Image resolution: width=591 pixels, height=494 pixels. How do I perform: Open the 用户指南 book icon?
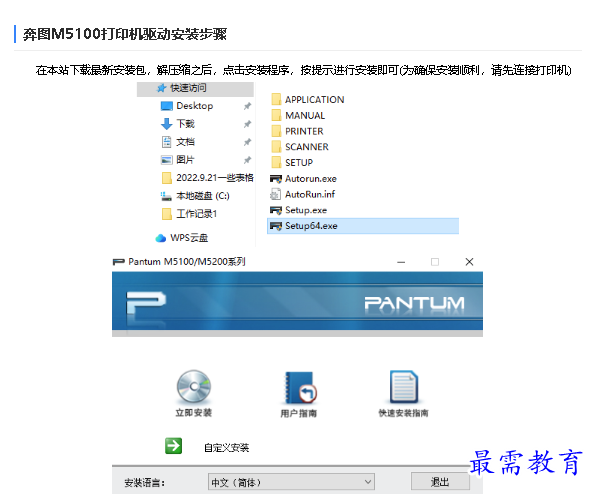coord(300,388)
